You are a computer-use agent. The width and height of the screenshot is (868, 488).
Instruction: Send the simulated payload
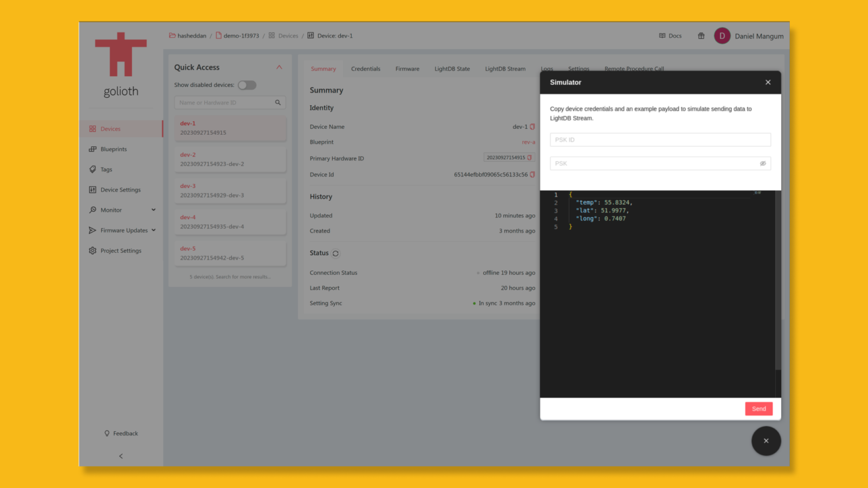pos(759,408)
